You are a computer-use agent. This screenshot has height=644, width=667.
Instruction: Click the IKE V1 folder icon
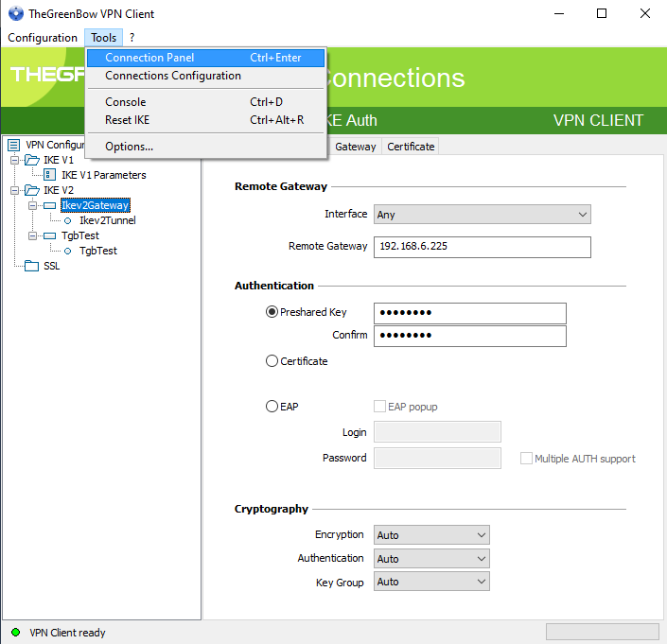pos(32,160)
